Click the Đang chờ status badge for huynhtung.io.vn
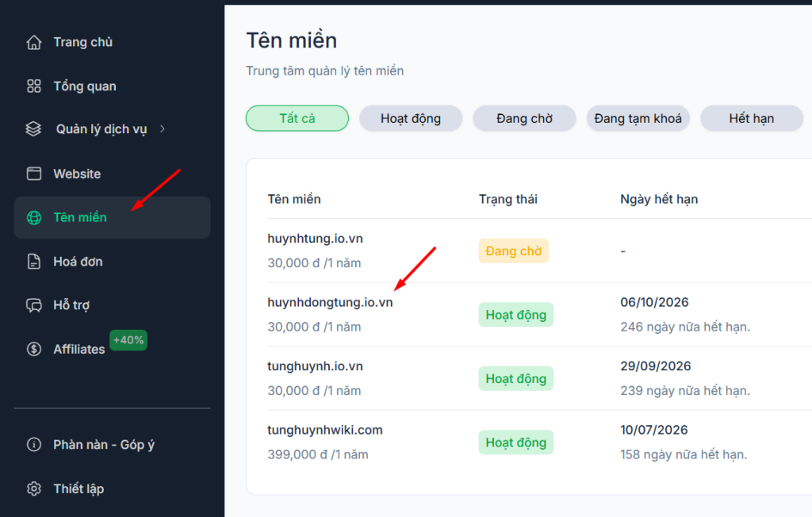This screenshot has height=517, width=812. point(513,251)
